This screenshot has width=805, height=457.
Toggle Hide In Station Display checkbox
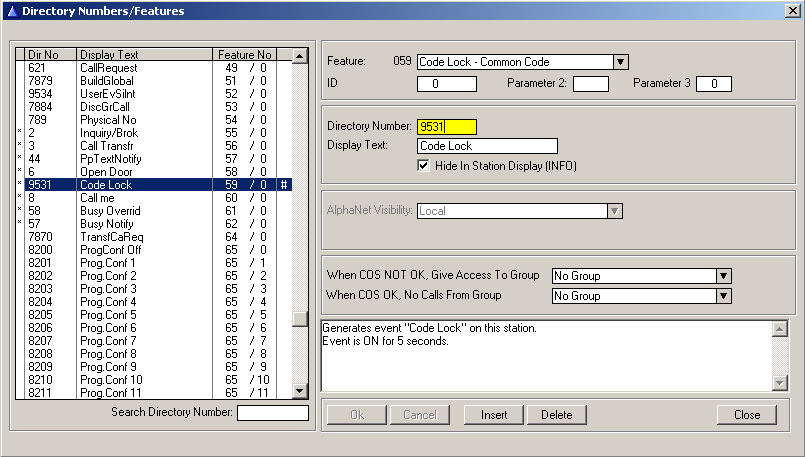pos(426,165)
